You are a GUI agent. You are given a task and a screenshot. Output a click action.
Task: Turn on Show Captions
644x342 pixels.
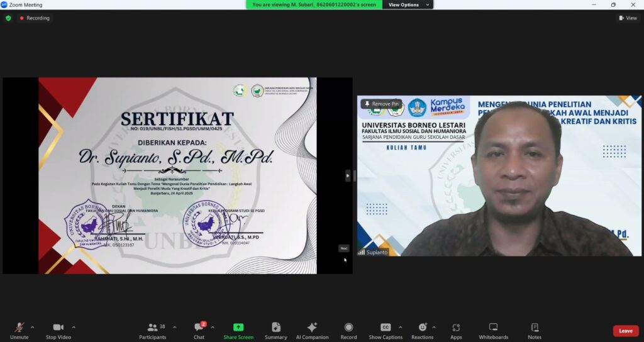[x=386, y=331]
